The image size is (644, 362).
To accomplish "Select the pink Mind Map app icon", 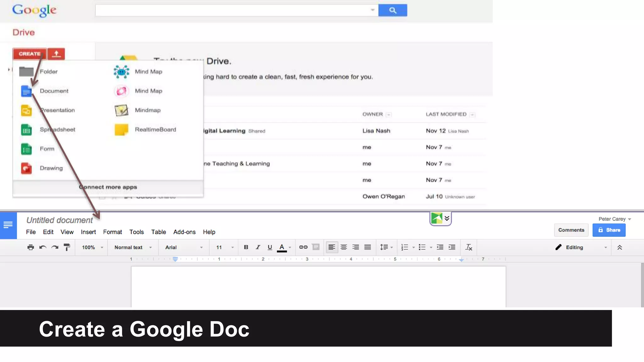I will tap(121, 91).
